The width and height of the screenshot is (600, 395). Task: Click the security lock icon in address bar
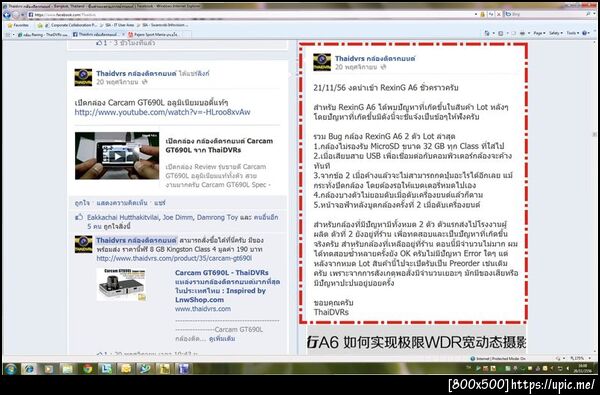tap(483, 14)
